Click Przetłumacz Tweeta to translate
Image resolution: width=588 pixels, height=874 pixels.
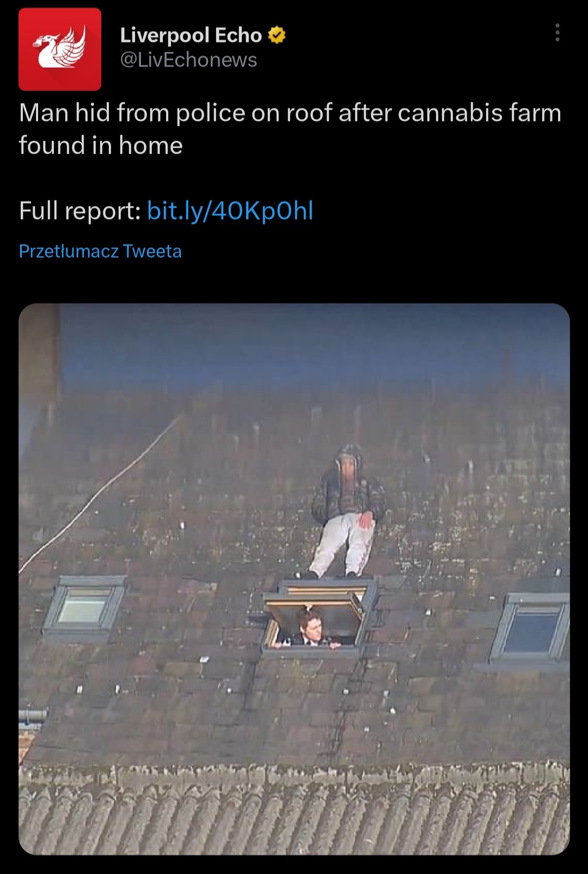pos(100,251)
